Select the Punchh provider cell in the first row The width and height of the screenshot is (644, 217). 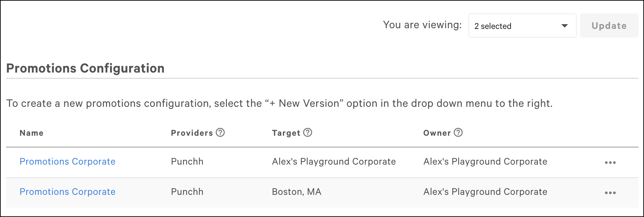(187, 162)
